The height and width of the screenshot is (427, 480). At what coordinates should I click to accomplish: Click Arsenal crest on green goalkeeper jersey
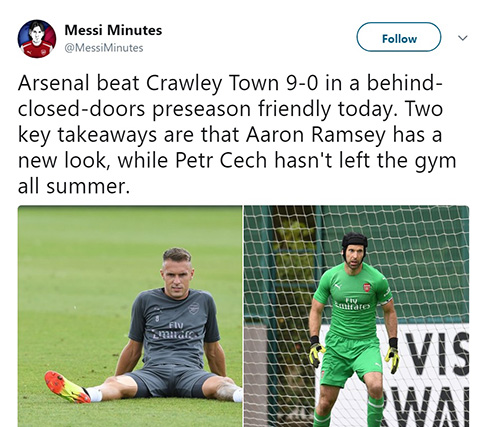(x=367, y=288)
